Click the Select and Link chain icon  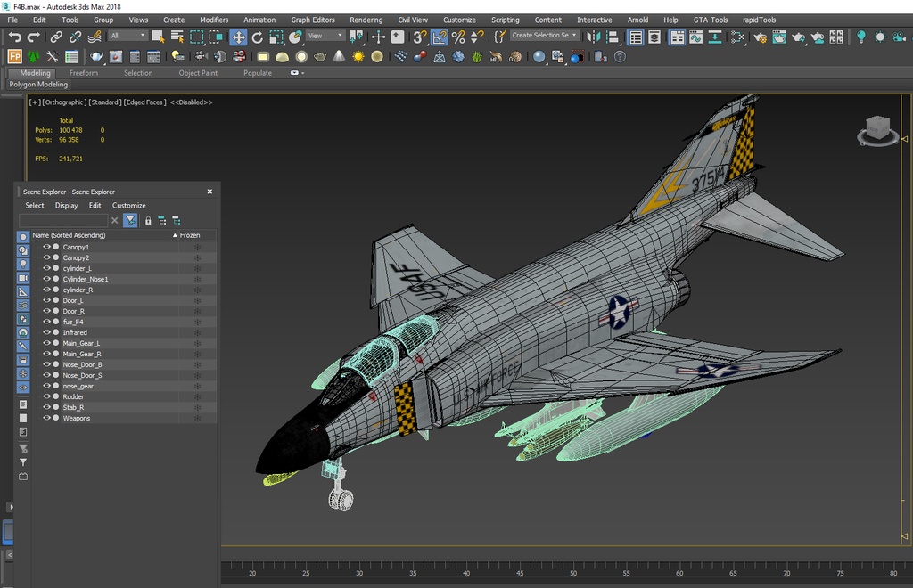pos(56,37)
